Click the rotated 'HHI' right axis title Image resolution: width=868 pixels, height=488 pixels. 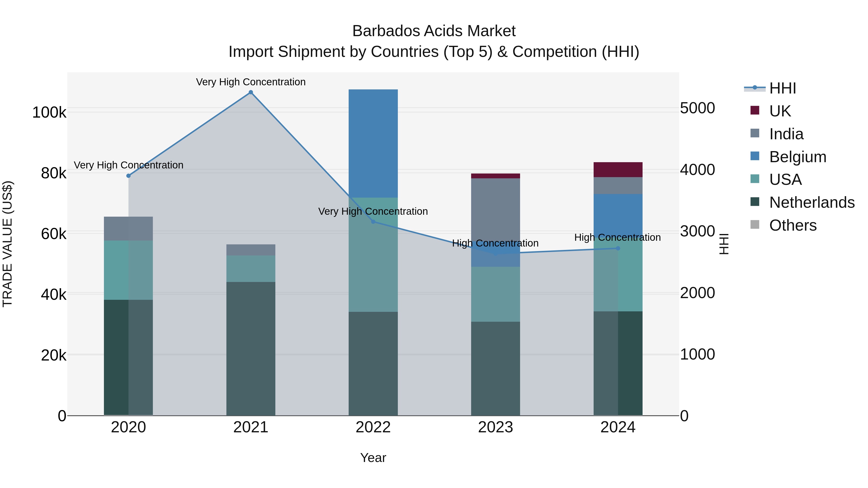(x=724, y=244)
